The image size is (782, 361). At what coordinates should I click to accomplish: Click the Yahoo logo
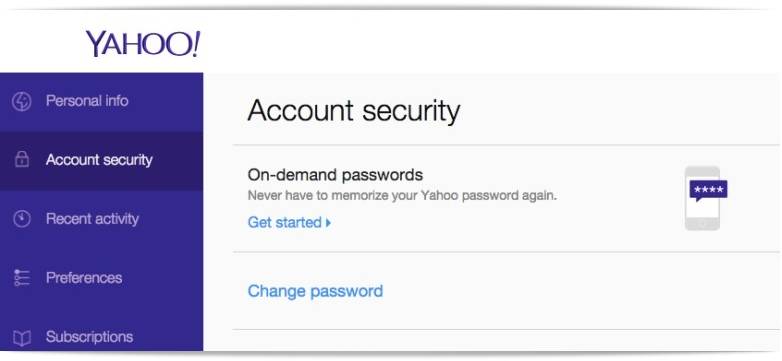coord(143,44)
